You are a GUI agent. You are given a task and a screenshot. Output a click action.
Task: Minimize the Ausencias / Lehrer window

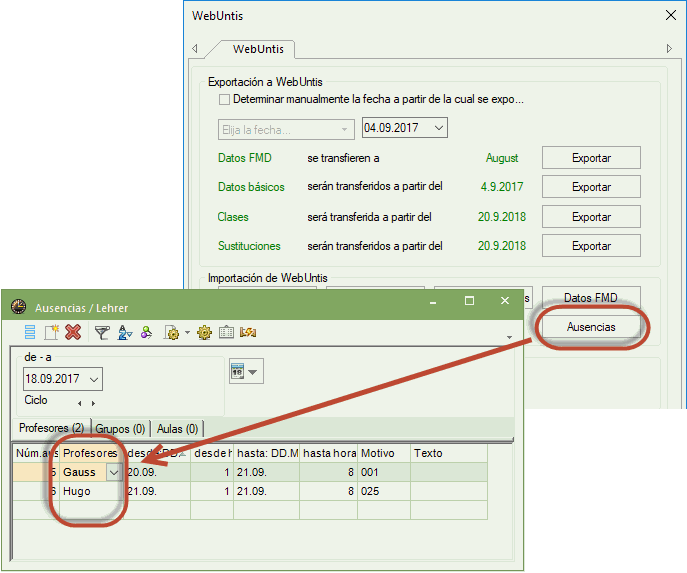433,301
